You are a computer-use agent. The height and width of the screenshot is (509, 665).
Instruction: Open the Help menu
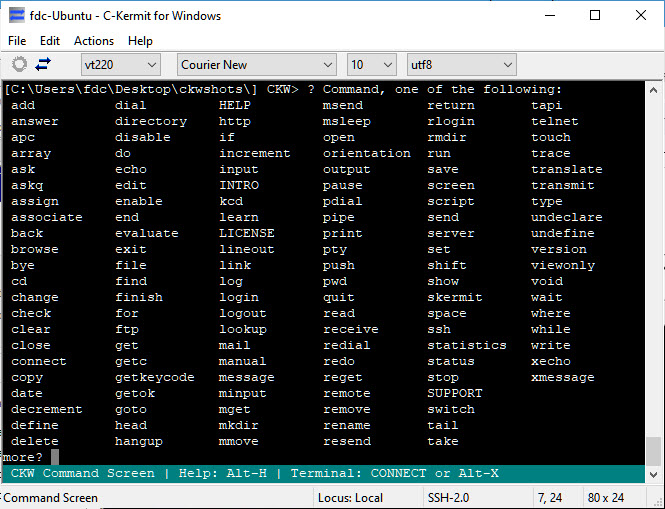(140, 41)
